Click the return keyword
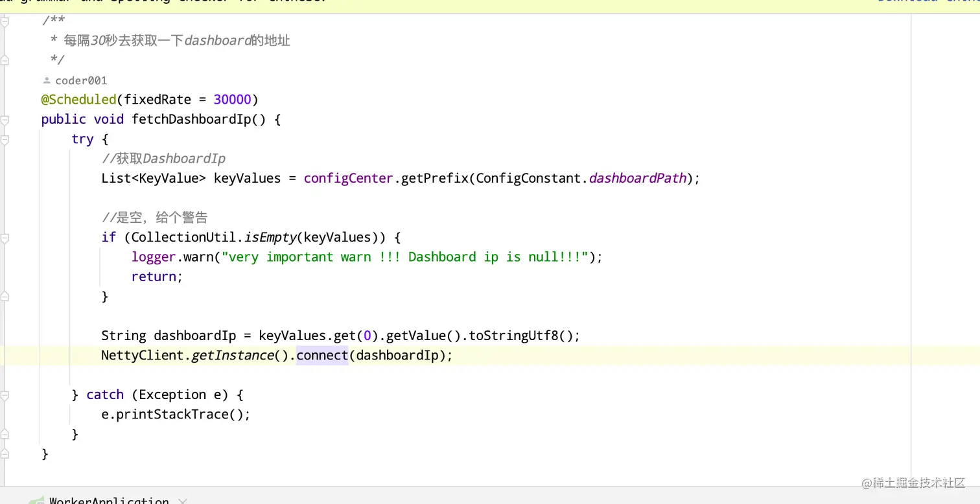 pos(154,277)
